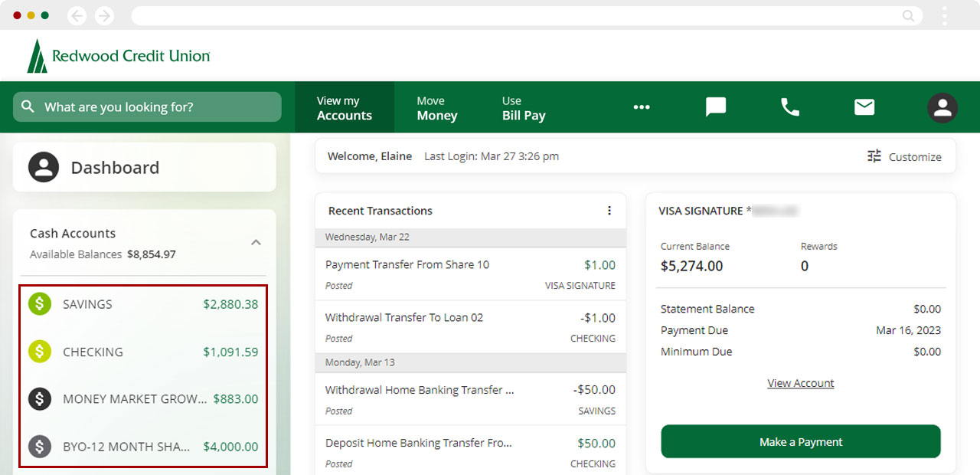Open Recent Transactions vertical dots menu
Viewport: 980px width, 475px height.
tap(609, 211)
